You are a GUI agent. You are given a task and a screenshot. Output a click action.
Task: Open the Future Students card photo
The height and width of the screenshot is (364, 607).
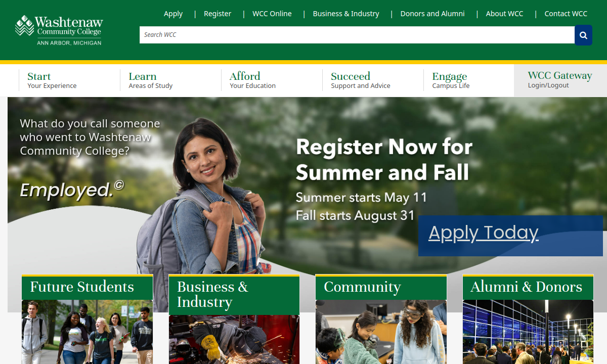[87, 332]
